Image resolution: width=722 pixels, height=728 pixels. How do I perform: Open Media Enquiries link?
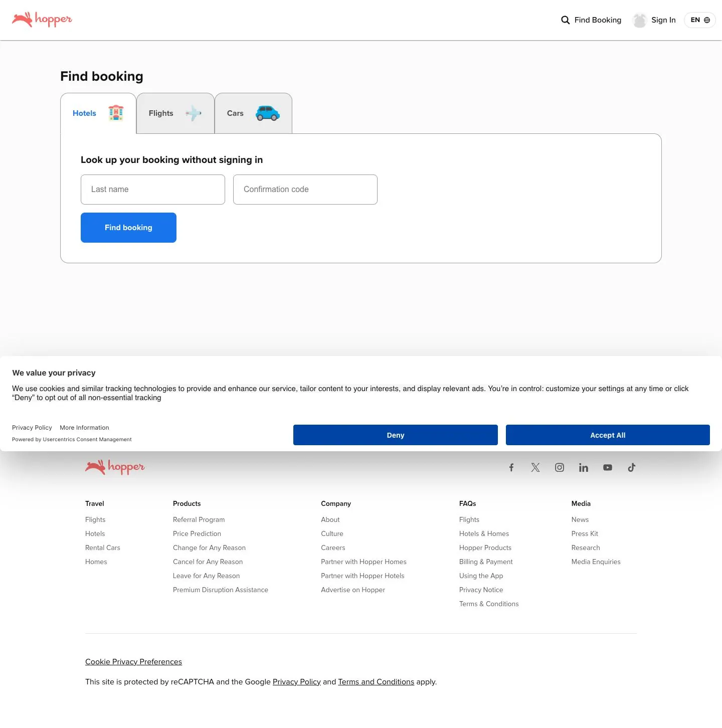click(596, 562)
